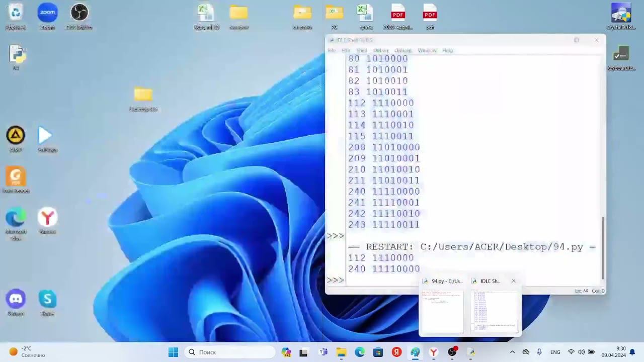
Task: Open the Keyboard tester desktop shortcut
Action: click(621, 58)
